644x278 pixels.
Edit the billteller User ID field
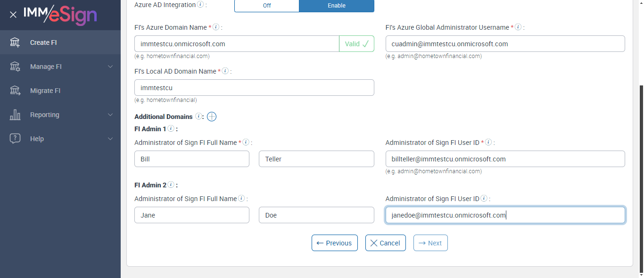click(505, 159)
